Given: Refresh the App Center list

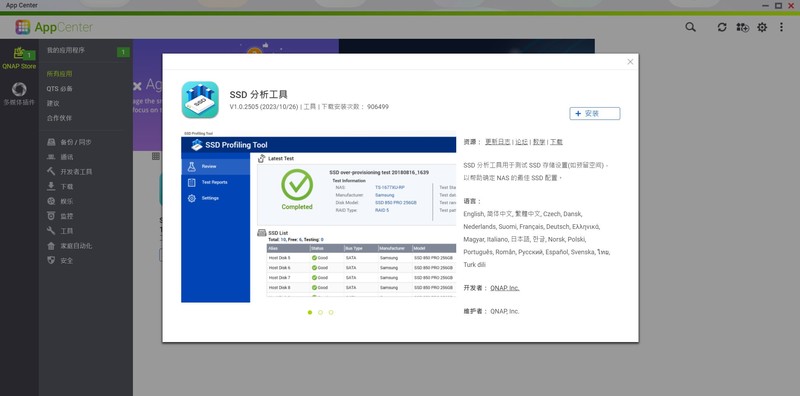Looking at the screenshot, I should tap(722, 27).
